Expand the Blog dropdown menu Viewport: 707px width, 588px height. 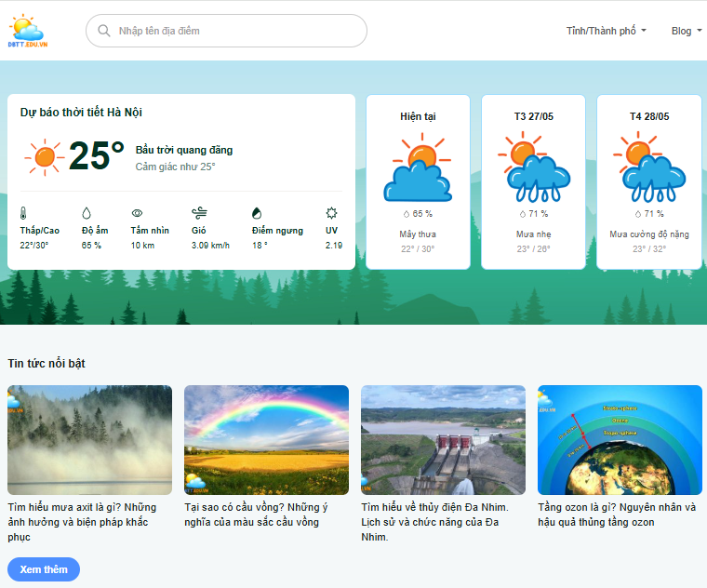[x=687, y=31]
